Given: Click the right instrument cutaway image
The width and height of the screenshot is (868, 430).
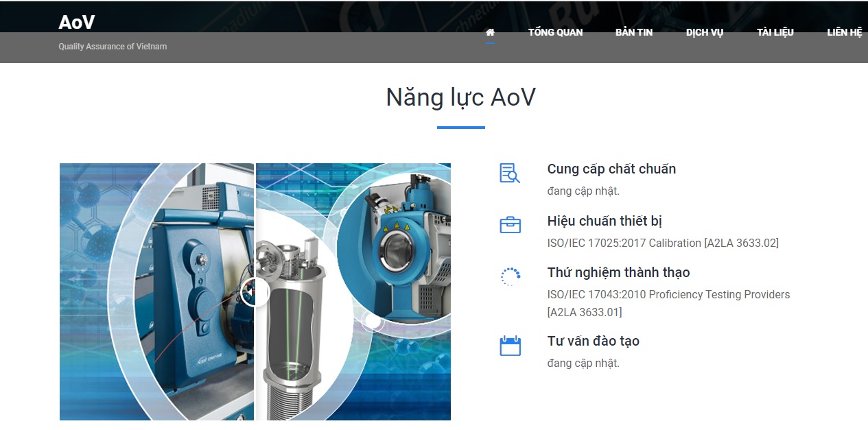Looking at the screenshot, I should (353, 291).
